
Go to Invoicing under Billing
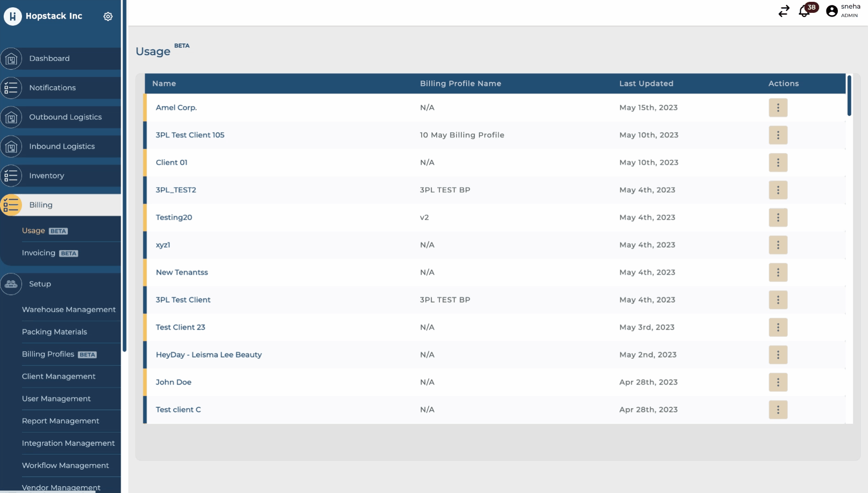(38, 253)
